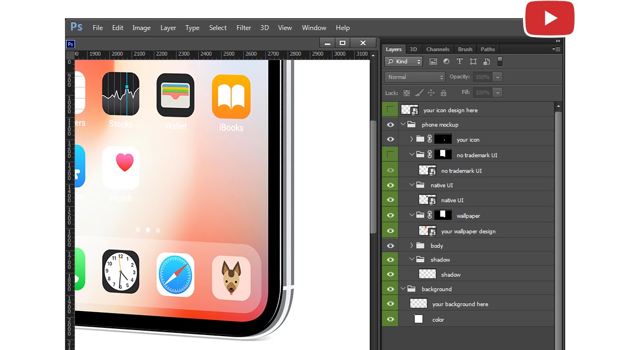This screenshot has width=644, height=350.
Task: Filter layers by smart object icon
Action: [x=487, y=62]
